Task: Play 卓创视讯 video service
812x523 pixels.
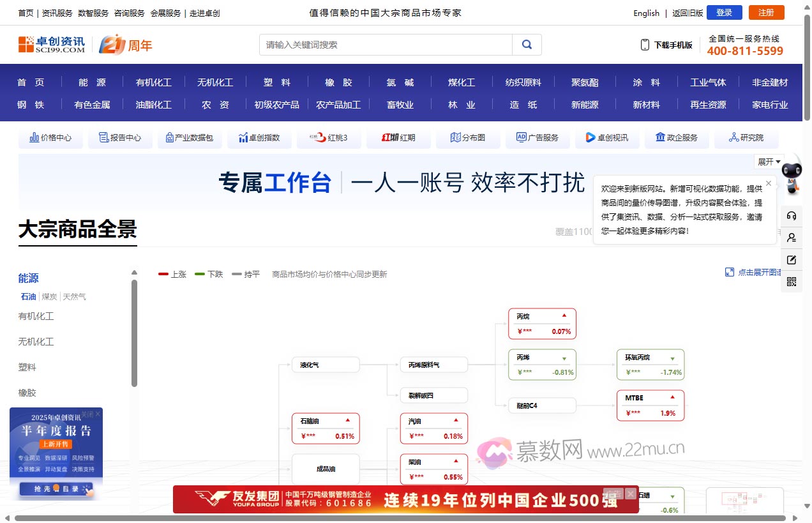Action: (x=607, y=137)
